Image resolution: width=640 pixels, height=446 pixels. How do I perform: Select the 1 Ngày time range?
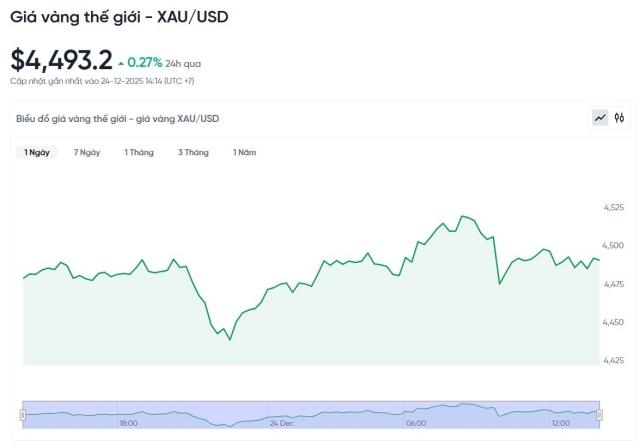(x=36, y=152)
